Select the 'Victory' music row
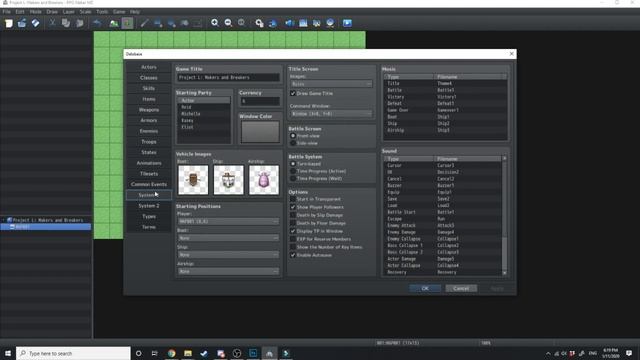Image resolution: width=640 pixels, height=360 pixels. [445, 97]
